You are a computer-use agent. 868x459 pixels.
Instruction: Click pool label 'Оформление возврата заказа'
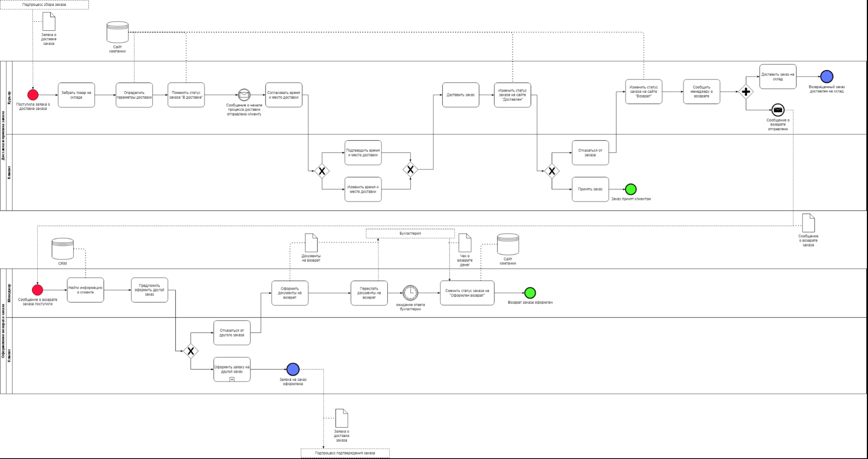point(3,331)
